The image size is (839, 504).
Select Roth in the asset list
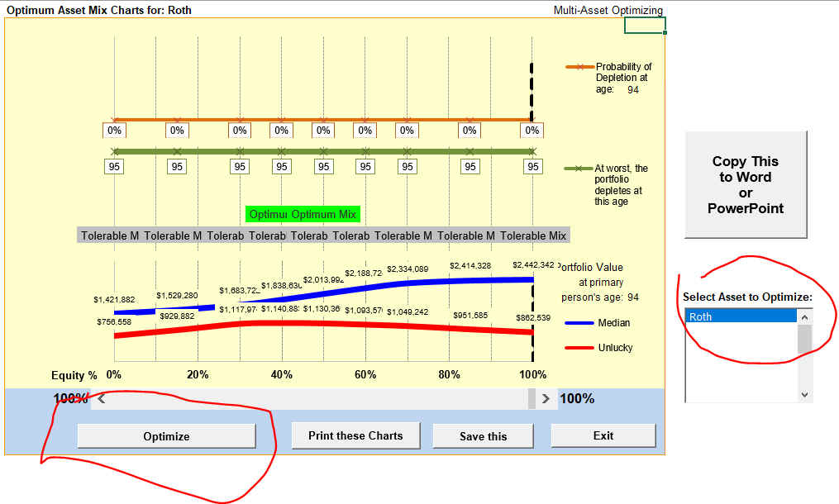click(x=741, y=316)
